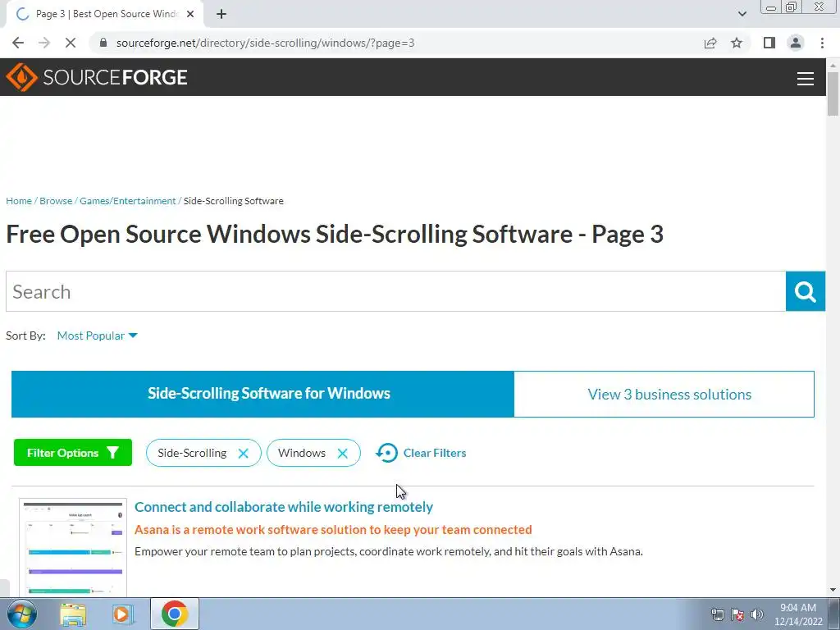Image resolution: width=840 pixels, height=630 pixels.
Task: Open Browse breadcrumb link
Action: pyautogui.click(x=56, y=201)
